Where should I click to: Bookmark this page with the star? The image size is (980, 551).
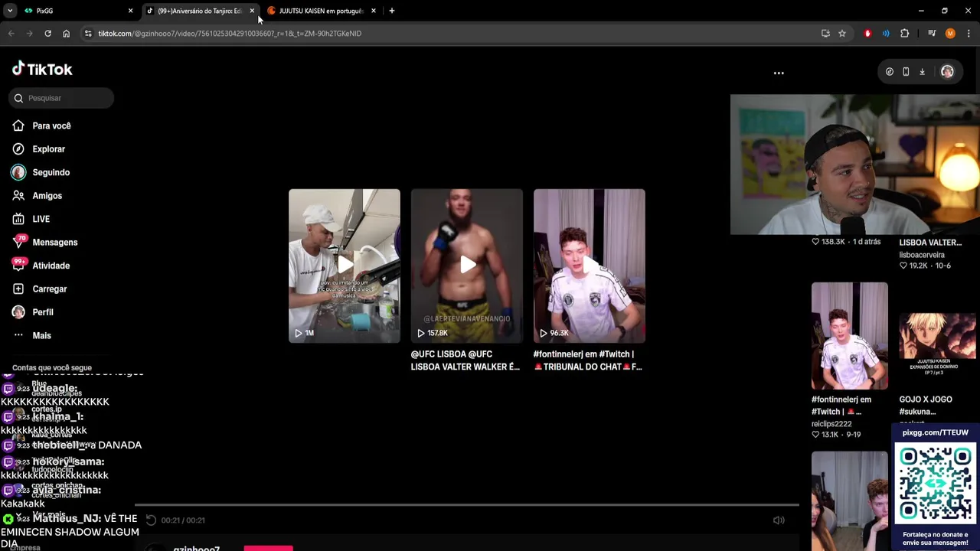842,34
